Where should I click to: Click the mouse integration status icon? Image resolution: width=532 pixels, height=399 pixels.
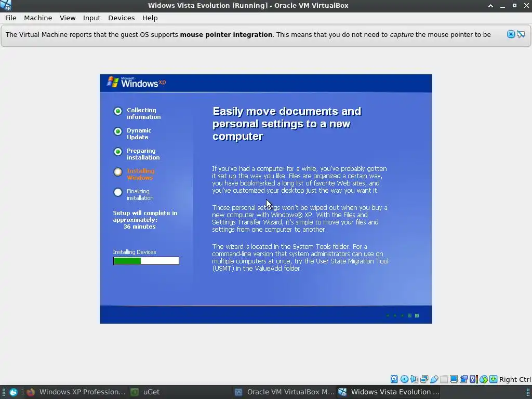click(484, 379)
